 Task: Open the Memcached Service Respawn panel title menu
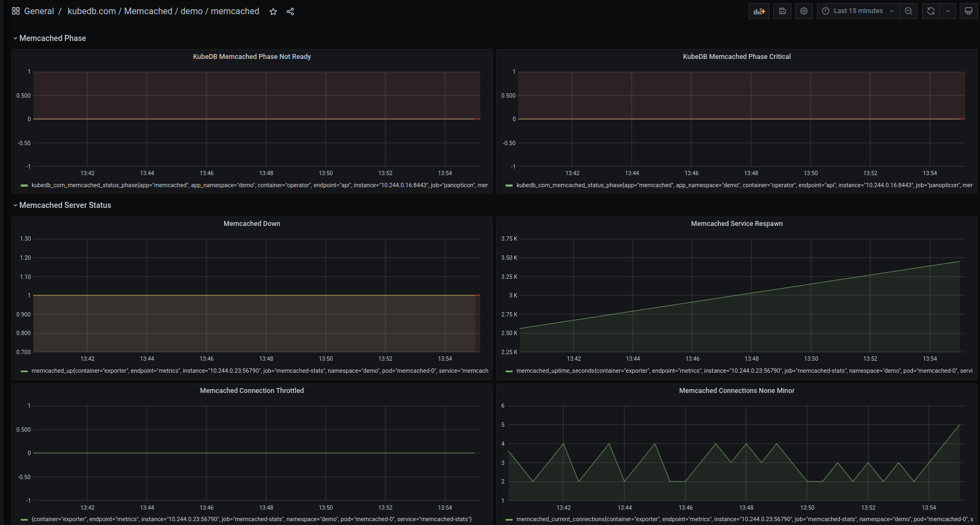737,223
